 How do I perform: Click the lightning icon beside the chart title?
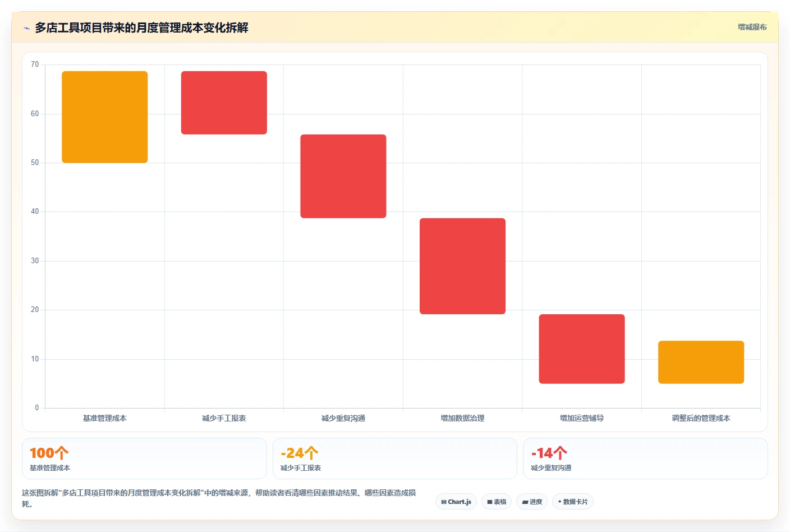click(x=26, y=28)
